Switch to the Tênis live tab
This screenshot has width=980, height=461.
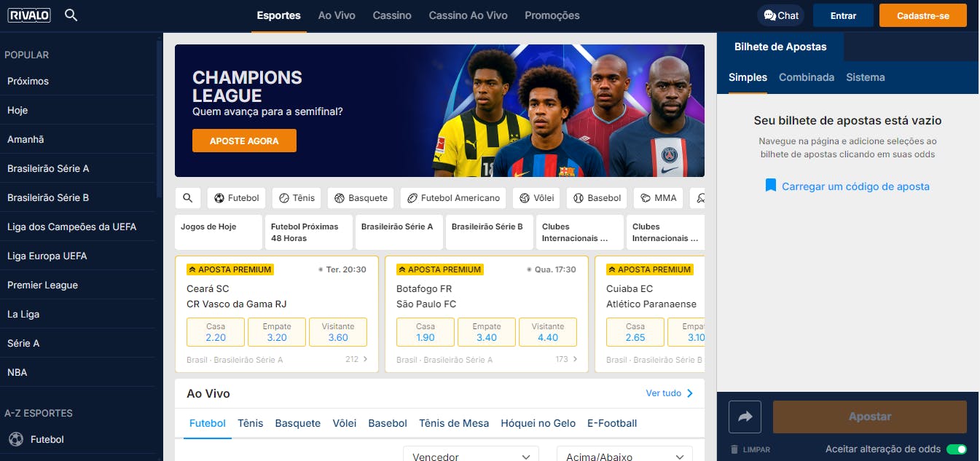tap(250, 423)
